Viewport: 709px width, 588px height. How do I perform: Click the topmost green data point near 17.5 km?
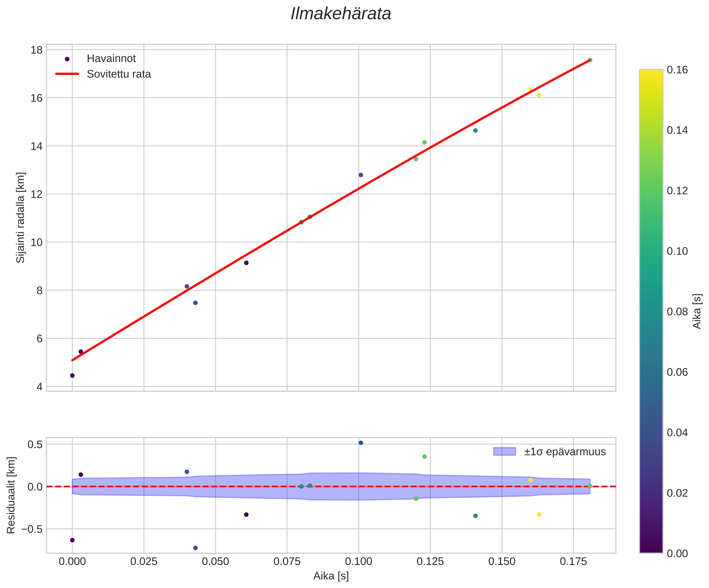(x=590, y=60)
